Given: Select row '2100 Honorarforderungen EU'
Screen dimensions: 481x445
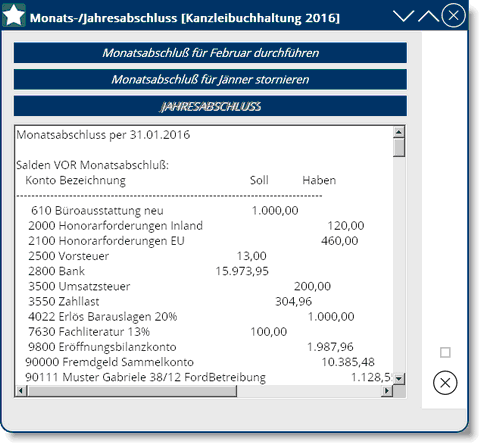Looking at the screenshot, I should [204, 241].
